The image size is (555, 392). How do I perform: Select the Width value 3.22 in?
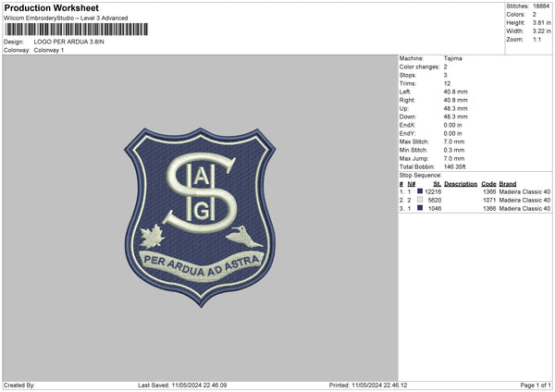point(541,31)
